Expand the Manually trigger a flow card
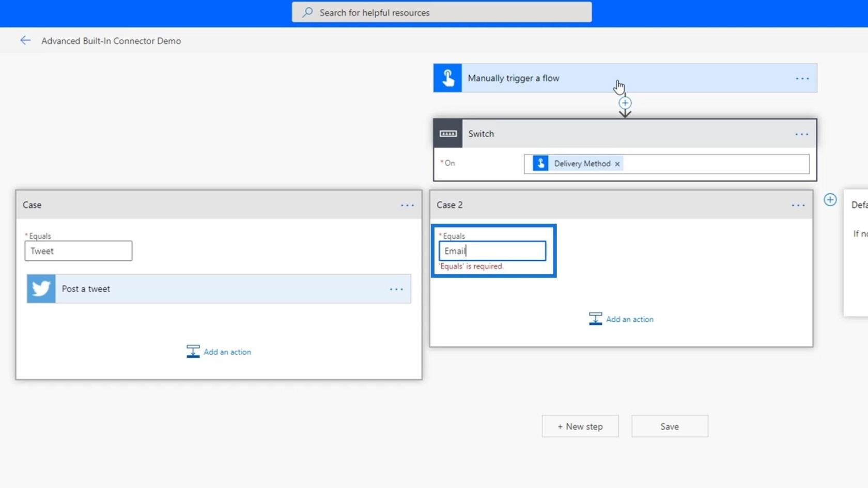 tap(625, 78)
